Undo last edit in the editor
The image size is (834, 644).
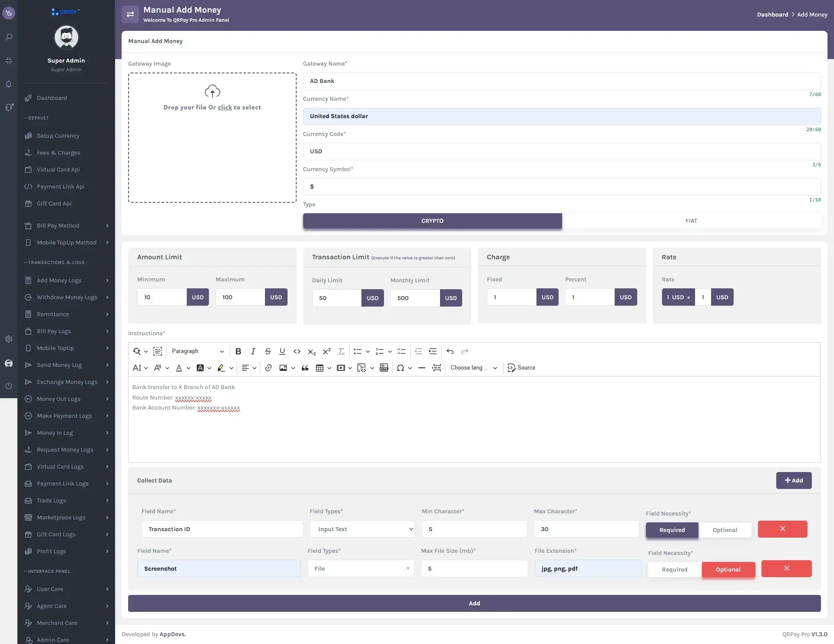[450, 351]
